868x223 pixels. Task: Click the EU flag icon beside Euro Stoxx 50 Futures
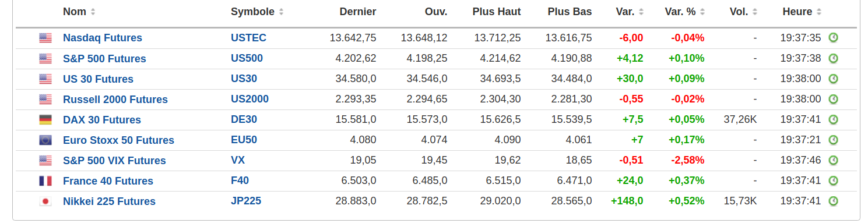coord(45,140)
